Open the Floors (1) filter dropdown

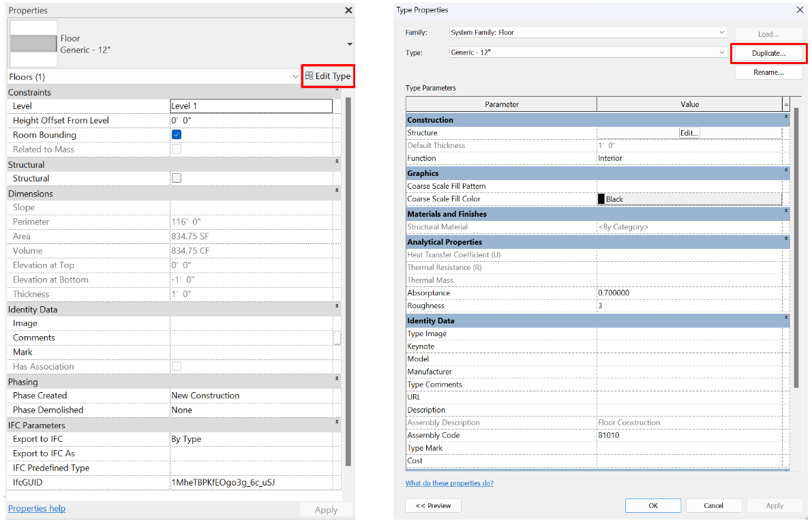coord(295,76)
